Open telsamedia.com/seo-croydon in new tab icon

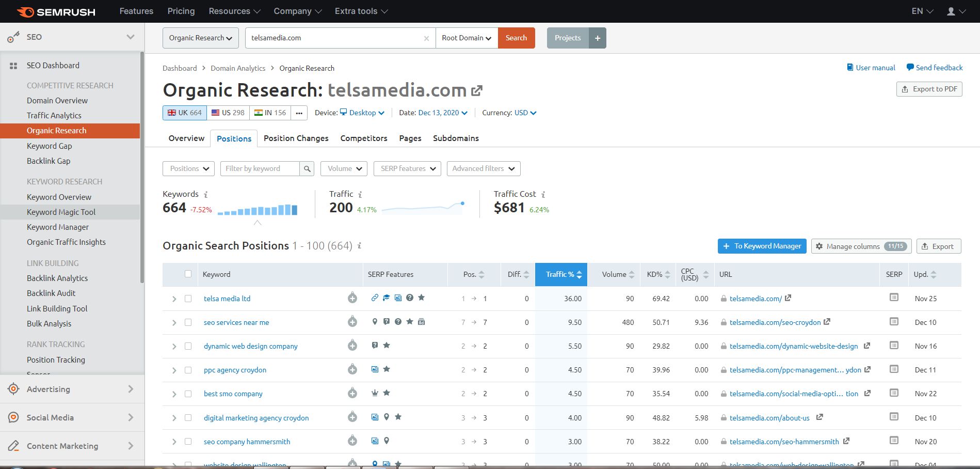click(827, 321)
